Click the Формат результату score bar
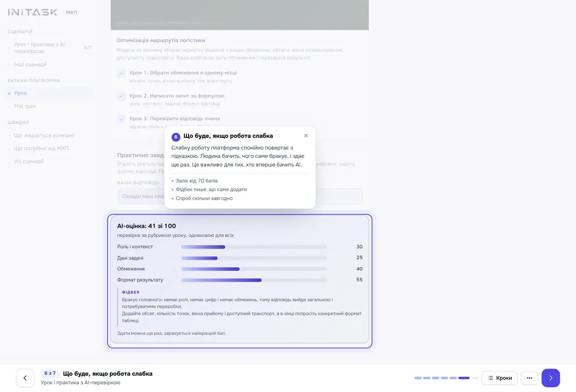Viewport: 576px width, 392px height. pyautogui.click(x=254, y=280)
